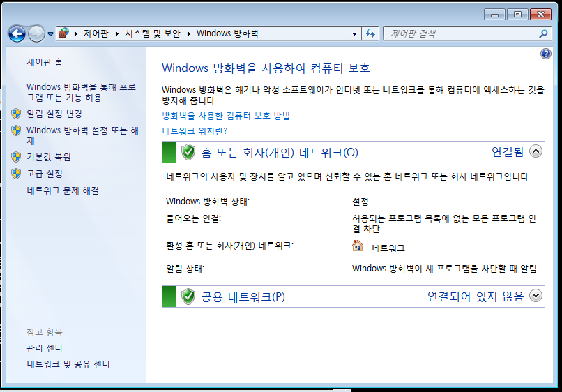562x392 pixels.
Task: Click the 홈 또는 회사(개인) 네트워크(O) heading
Action: [x=280, y=153]
